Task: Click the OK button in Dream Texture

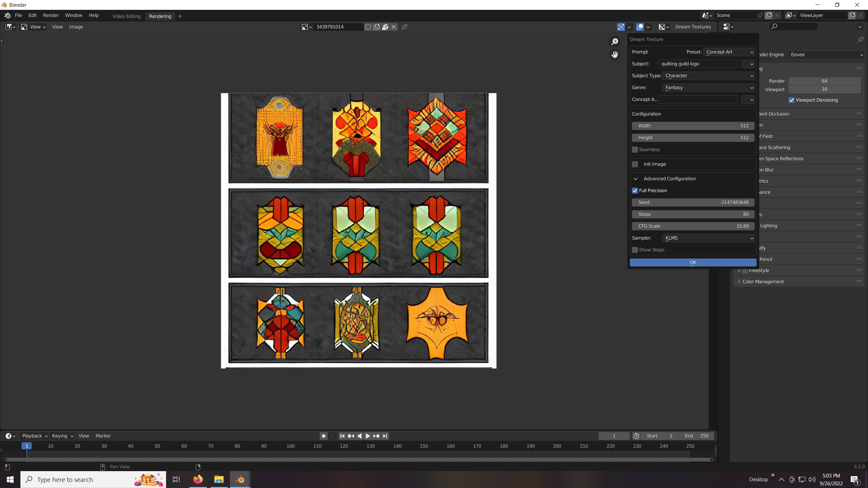Action: (693, 262)
